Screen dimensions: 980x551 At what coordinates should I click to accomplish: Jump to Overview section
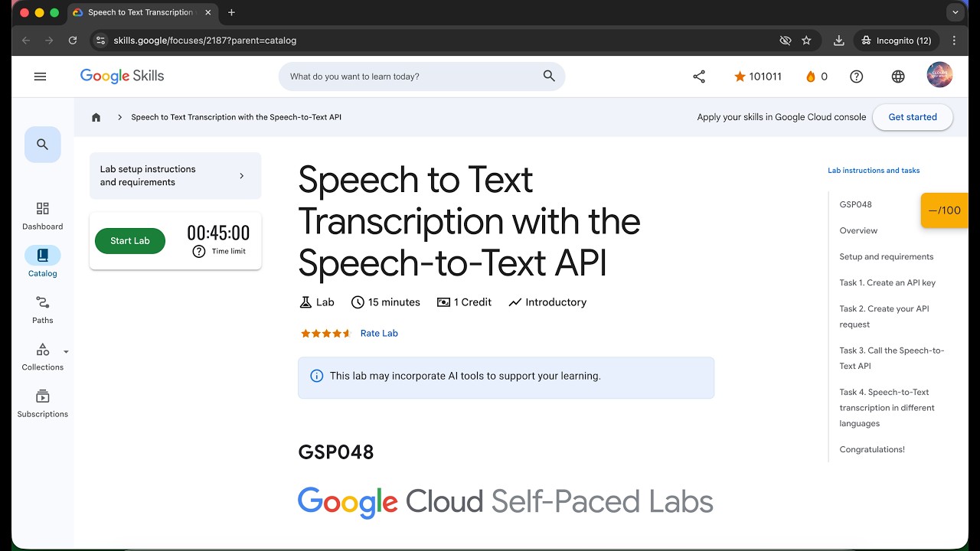tap(858, 230)
